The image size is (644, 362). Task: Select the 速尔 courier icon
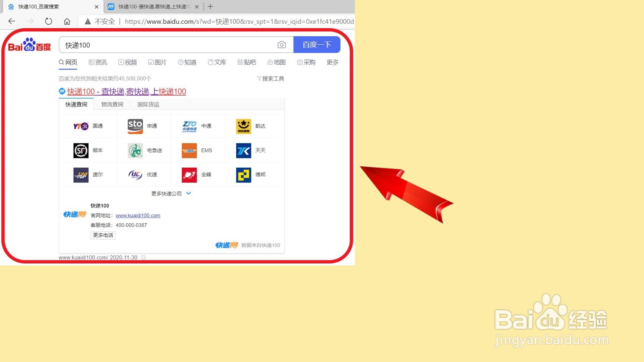[x=81, y=175]
